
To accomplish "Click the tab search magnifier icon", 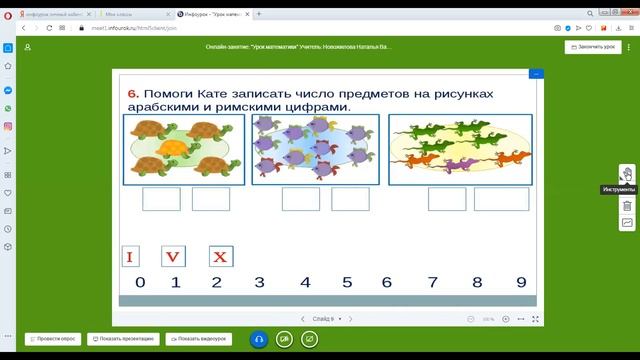I will click(x=590, y=14).
